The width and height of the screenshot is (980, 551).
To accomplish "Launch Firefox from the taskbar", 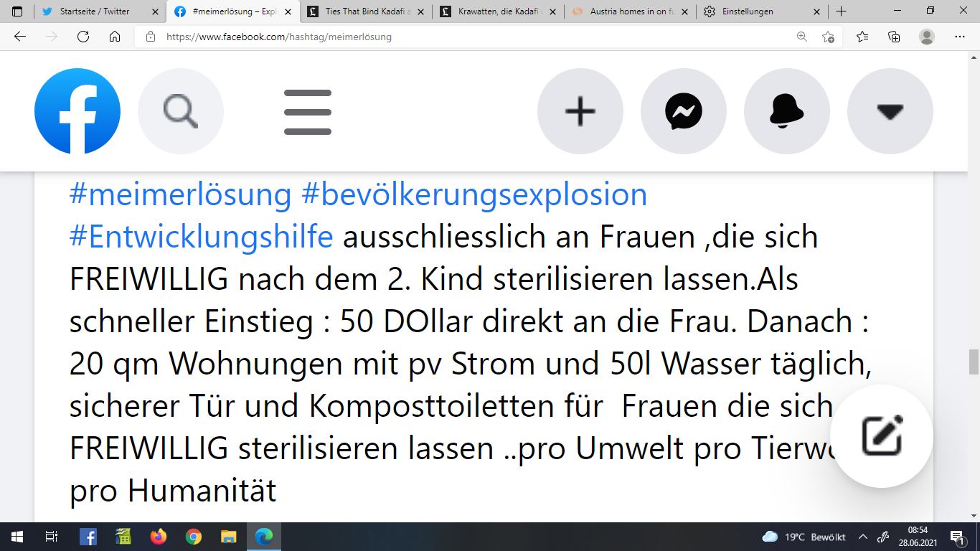I will click(159, 537).
